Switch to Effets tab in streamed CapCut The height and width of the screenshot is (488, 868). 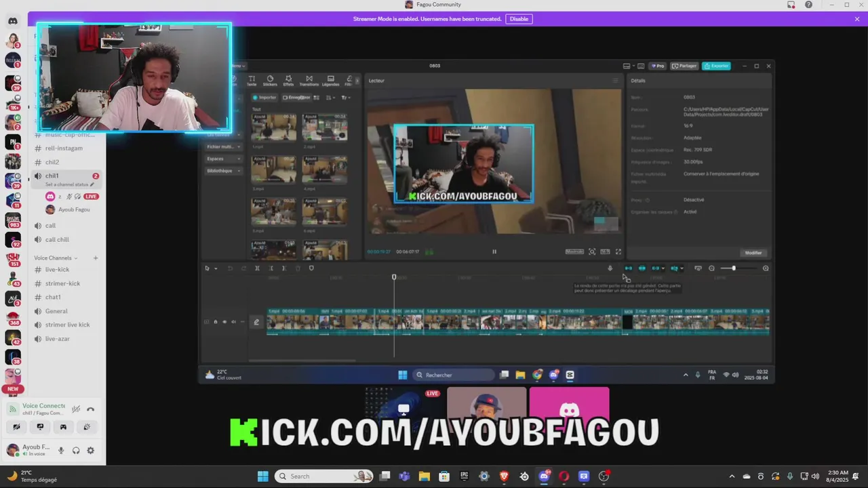pyautogui.click(x=288, y=81)
